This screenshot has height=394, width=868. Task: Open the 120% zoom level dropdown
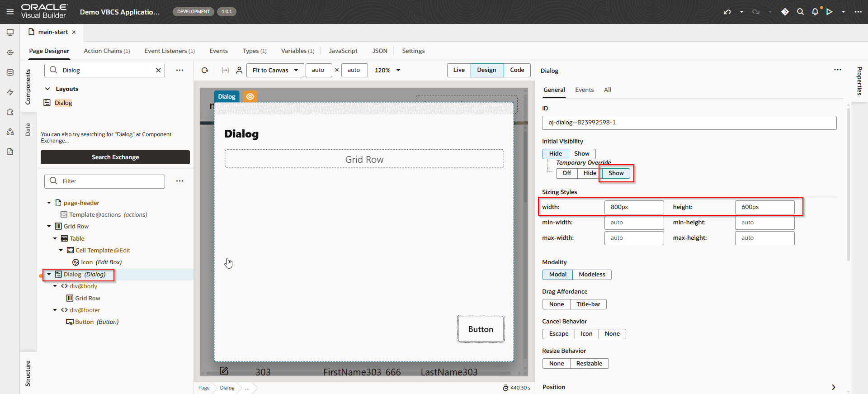[387, 70]
